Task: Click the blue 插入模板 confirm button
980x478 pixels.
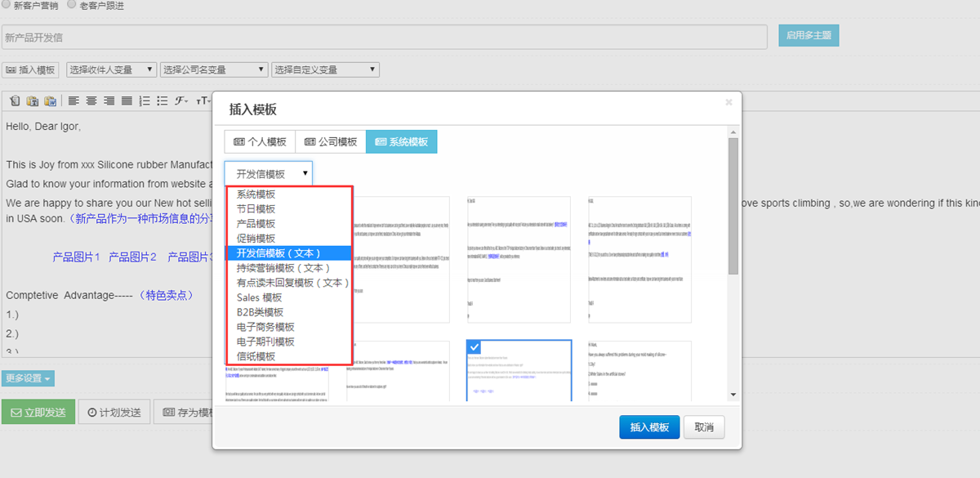Action: click(649, 427)
